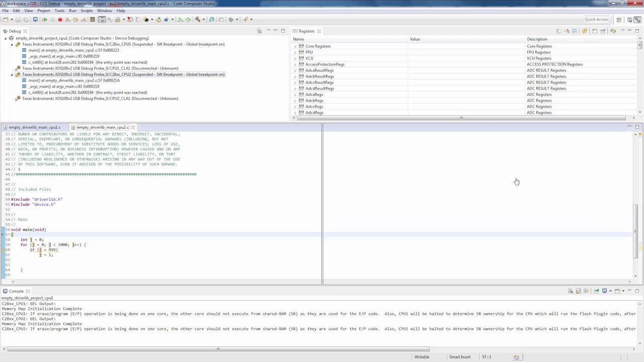The height and width of the screenshot is (362, 644).
Task: Click the grid/table icon after the step buttons
Action: click(x=93, y=20)
